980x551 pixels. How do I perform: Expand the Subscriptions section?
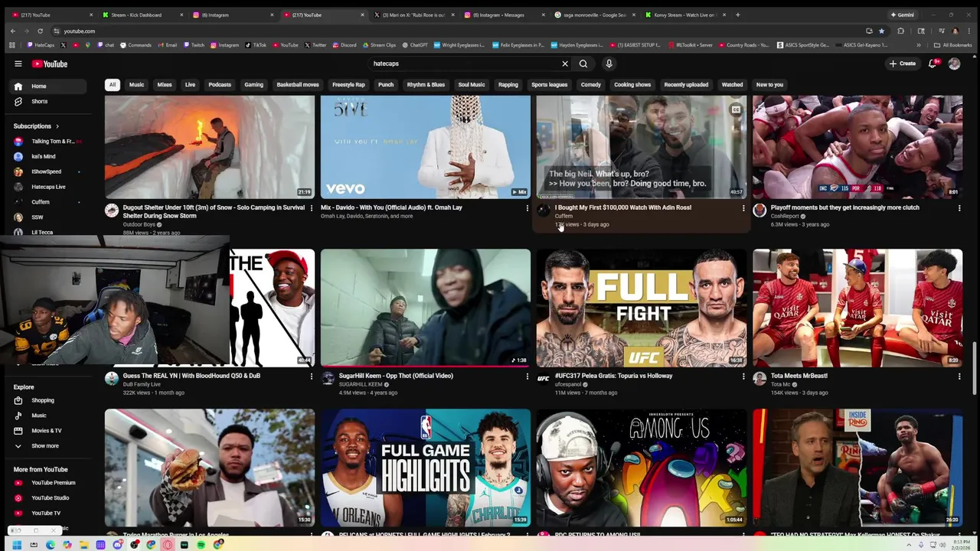[36, 126]
